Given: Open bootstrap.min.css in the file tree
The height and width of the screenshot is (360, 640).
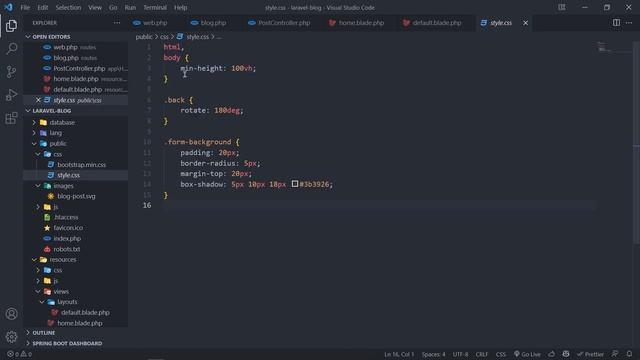Looking at the screenshot, I should tap(81, 165).
